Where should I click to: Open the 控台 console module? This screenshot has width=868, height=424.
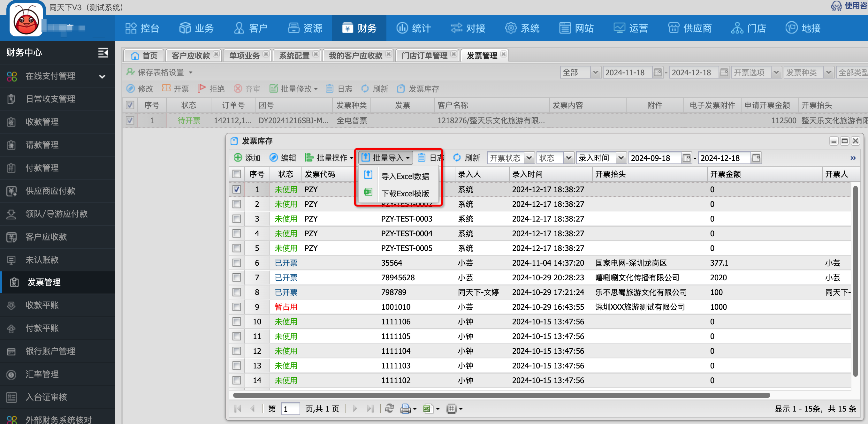click(142, 28)
